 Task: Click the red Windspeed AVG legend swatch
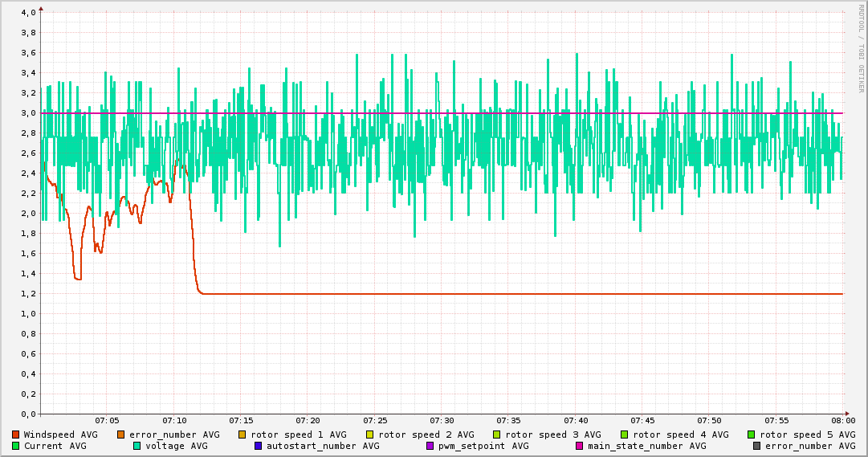pos(16,435)
